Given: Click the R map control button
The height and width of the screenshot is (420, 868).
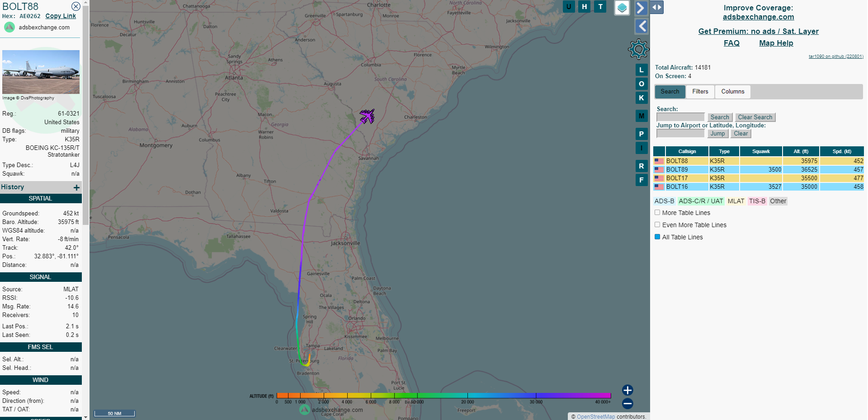Looking at the screenshot, I should pyautogui.click(x=642, y=166).
